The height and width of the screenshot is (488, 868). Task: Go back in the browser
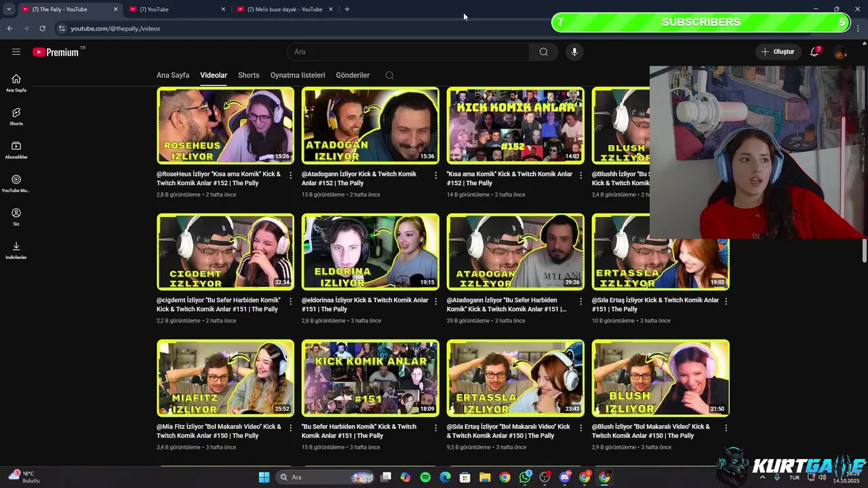point(9,28)
